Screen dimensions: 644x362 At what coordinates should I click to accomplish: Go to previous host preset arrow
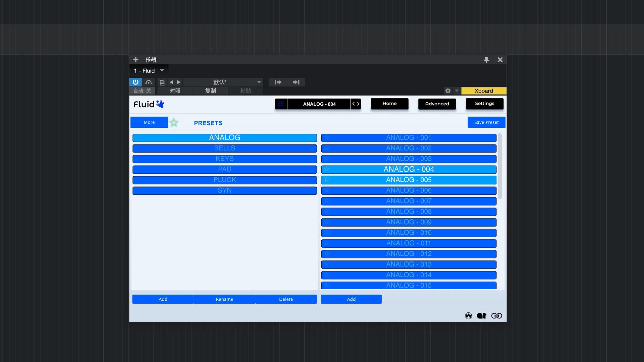171,82
